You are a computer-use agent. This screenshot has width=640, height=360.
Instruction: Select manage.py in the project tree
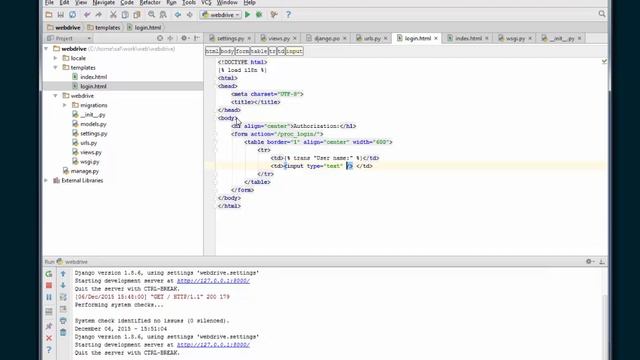pos(84,171)
